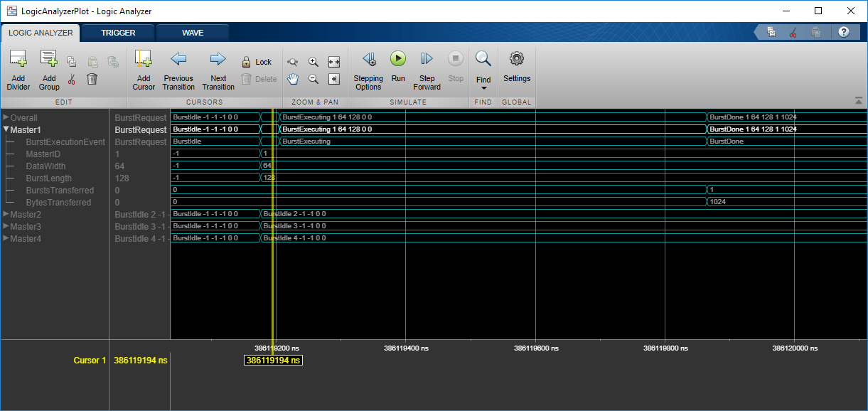The height and width of the screenshot is (411, 868).
Task: Jump to the Previous Transition
Action: (178, 60)
